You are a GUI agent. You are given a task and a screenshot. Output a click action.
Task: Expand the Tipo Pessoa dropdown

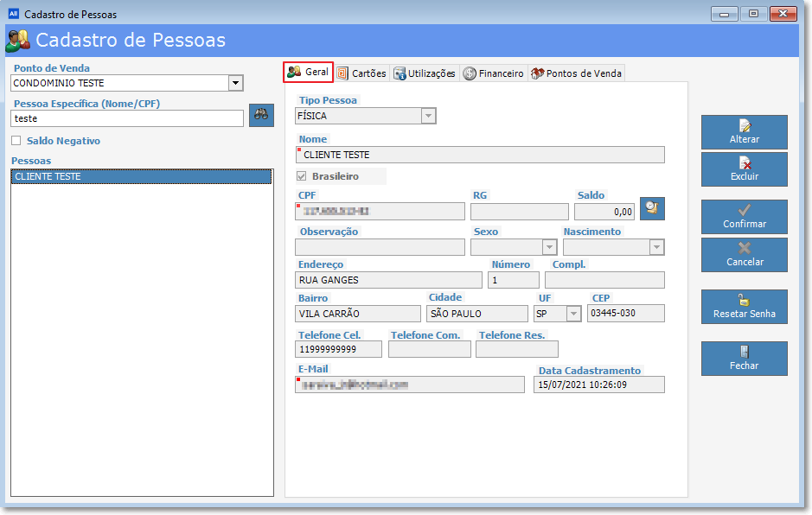point(428,116)
